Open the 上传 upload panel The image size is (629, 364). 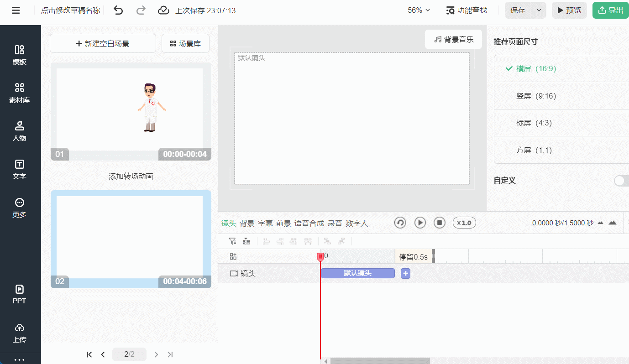pyautogui.click(x=20, y=333)
